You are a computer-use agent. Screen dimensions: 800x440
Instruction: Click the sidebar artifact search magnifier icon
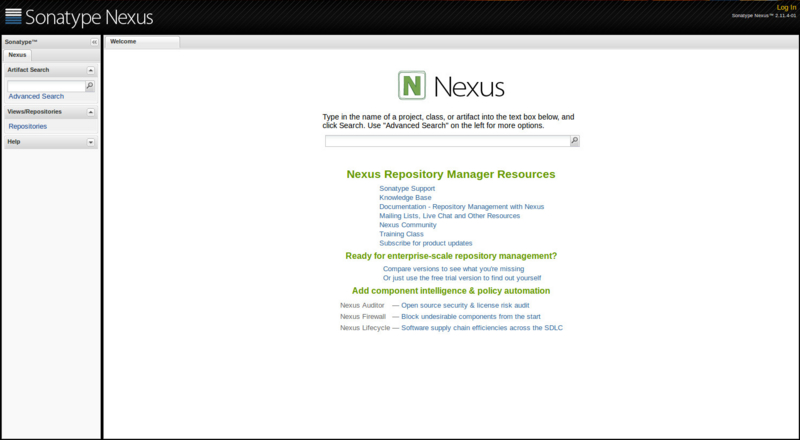(90, 86)
